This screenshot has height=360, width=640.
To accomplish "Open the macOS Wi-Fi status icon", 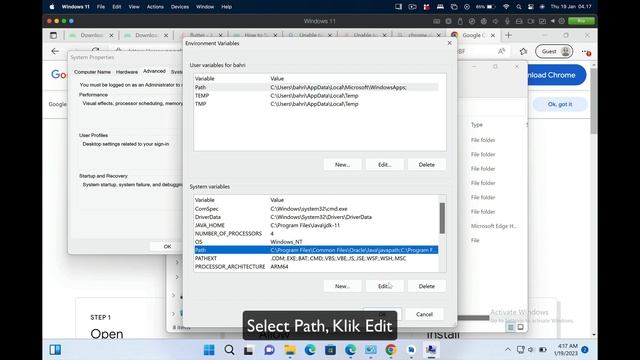I will tap(506, 7).
